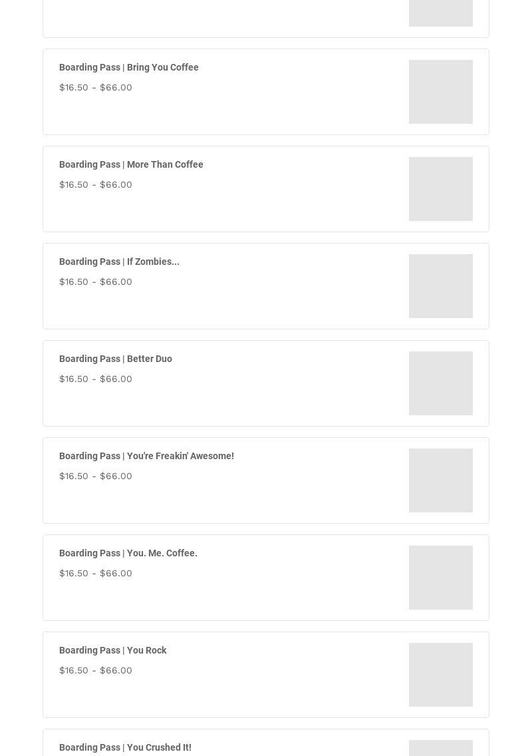The image size is (532, 756).
Task: Select the price under Bring You Coffee
Action: click(x=95, y=87)
